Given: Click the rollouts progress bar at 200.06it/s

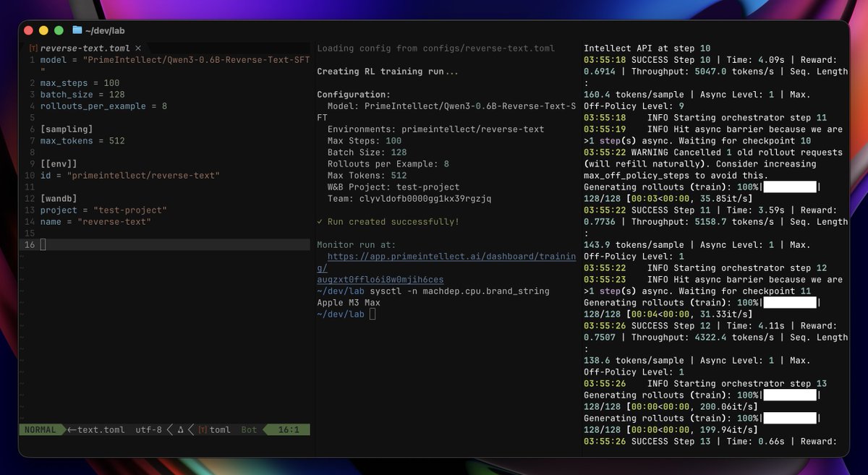Looking at the screenshot, I should click(790, 395).
